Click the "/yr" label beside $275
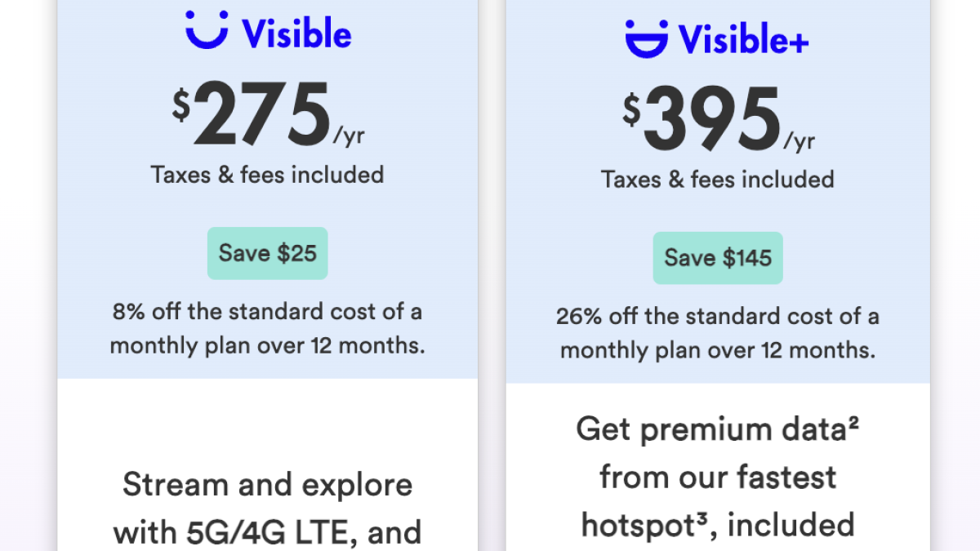980x551 pixels. 349,136
